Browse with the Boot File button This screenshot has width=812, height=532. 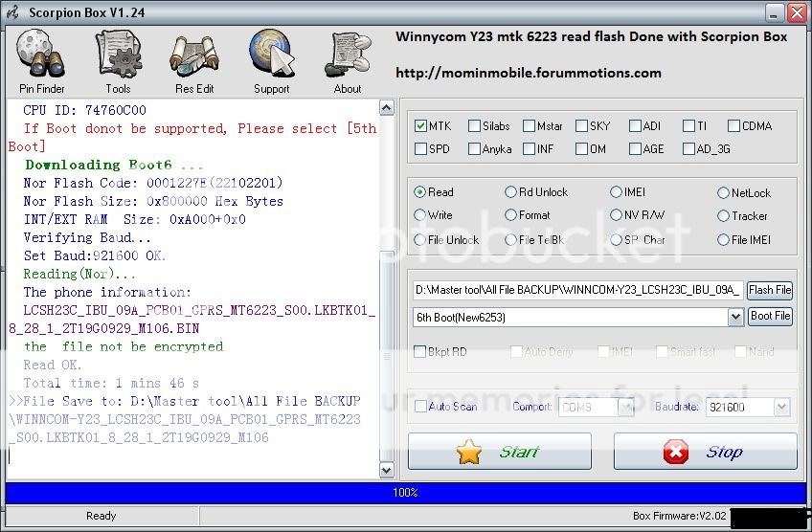click(770, 316)
